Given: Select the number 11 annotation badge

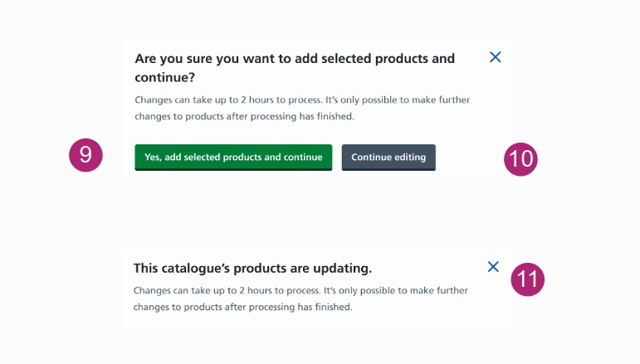Looking at the screenshot, I should (526, 279).
